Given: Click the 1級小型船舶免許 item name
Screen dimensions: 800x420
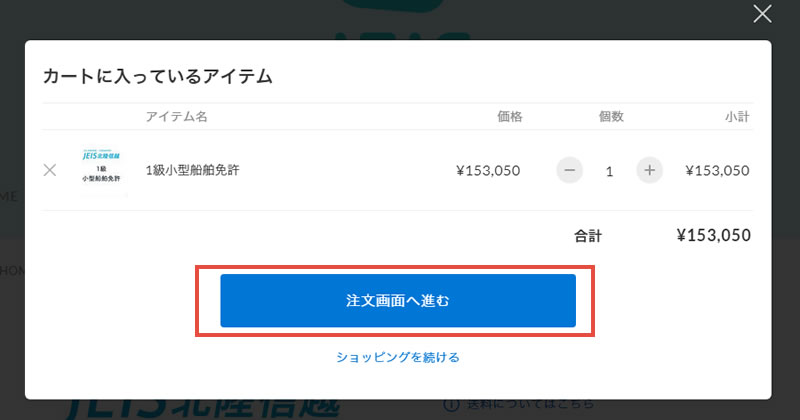Looking at the screenshot, I should [192, 170].
